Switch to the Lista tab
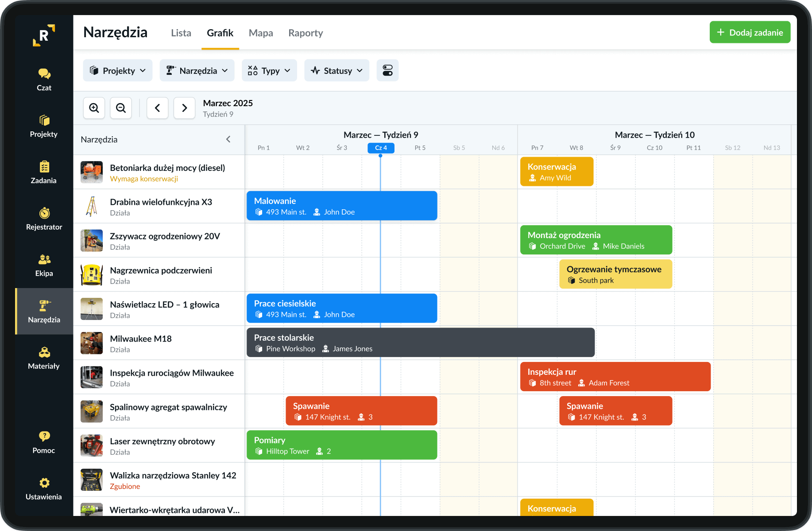812x531 pixels. click(x=181, y=33)
